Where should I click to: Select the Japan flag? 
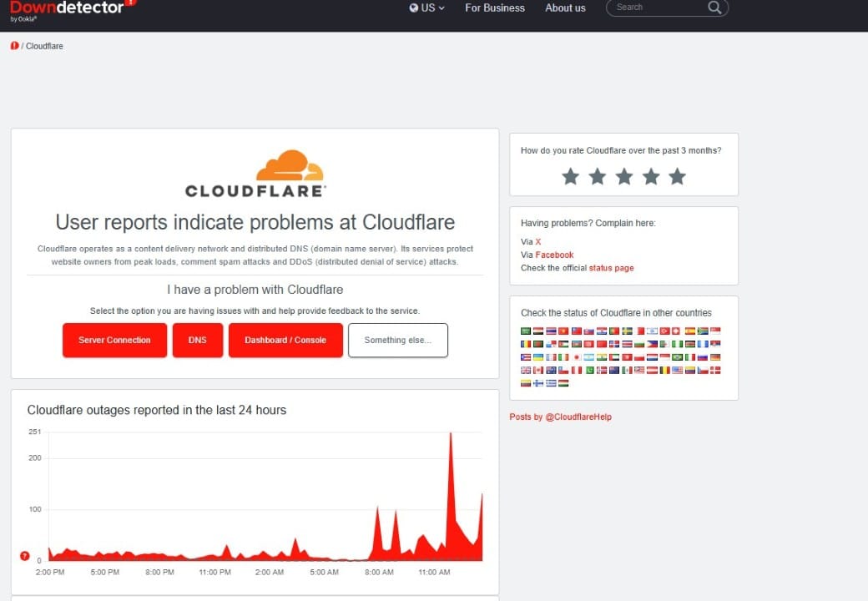[577, 357]
